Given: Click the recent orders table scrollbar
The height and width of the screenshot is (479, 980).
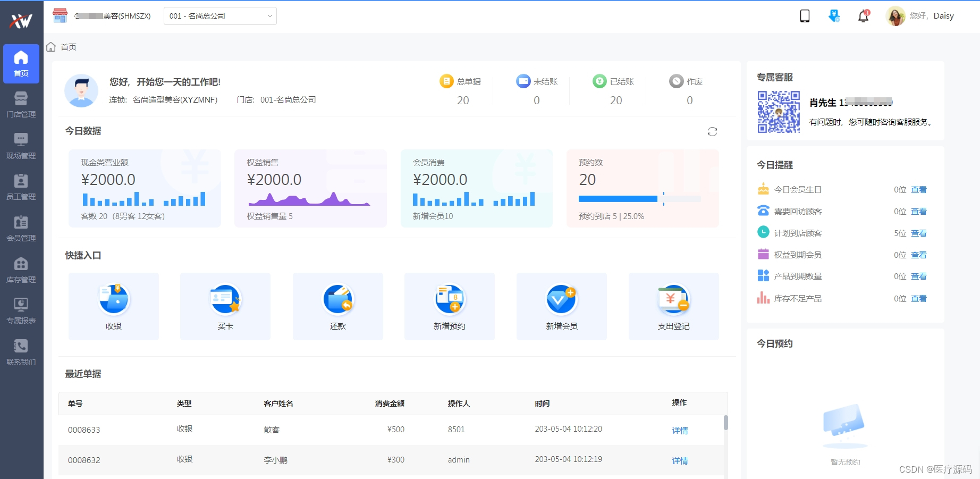Looking at the screenshot, I should 725,423.
